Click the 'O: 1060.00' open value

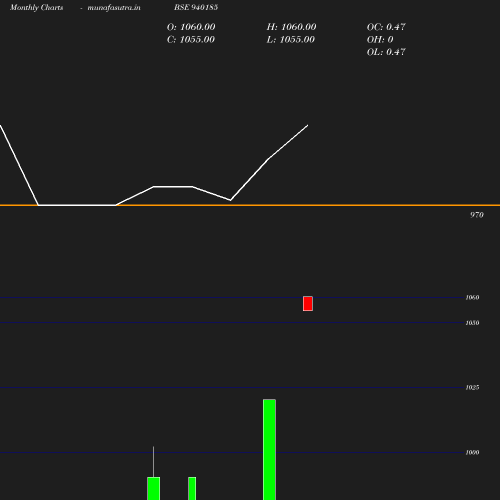click(191, 27)
